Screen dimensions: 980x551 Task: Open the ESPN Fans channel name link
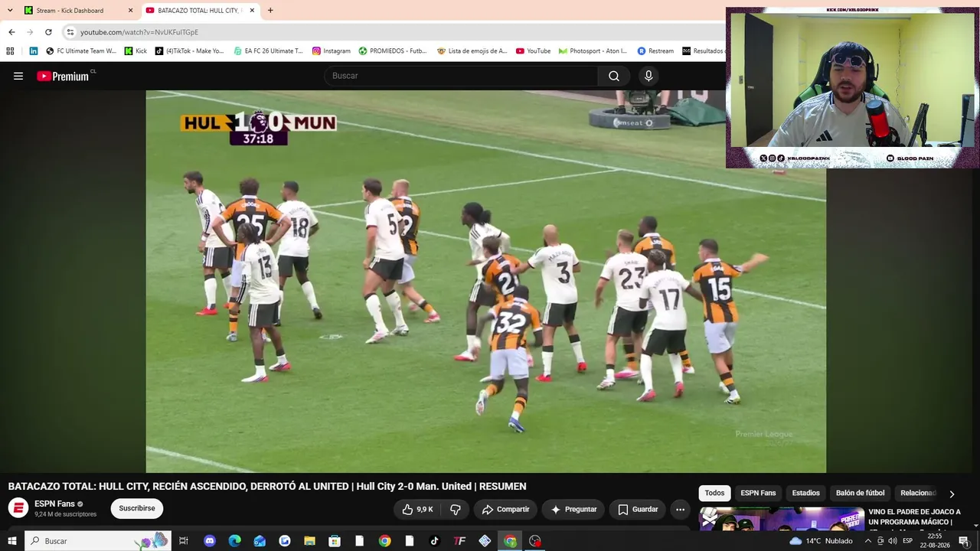(54, 504)
